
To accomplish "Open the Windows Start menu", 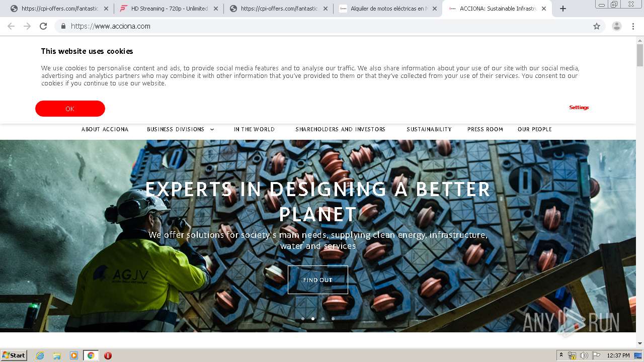I will click(x=14, y=355).
